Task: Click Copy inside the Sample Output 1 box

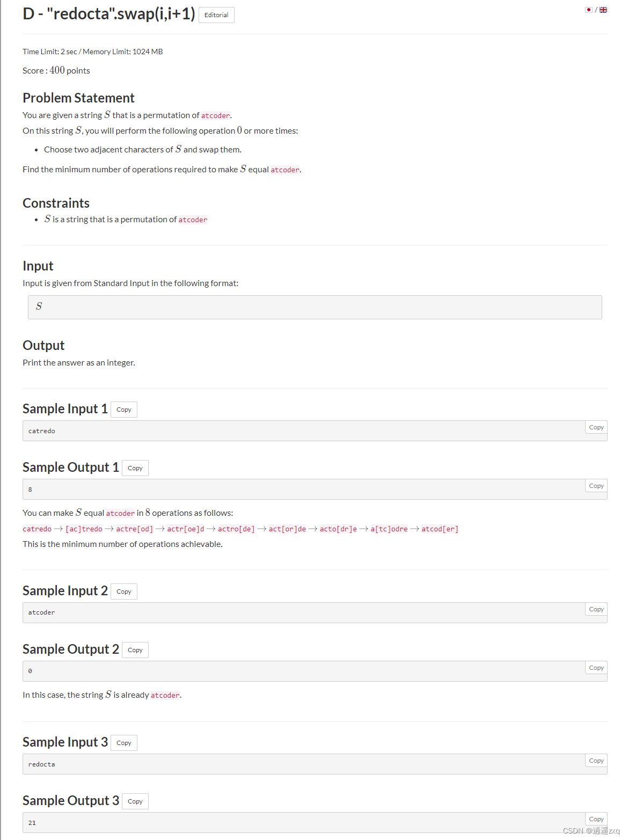Action: [596, 486]
